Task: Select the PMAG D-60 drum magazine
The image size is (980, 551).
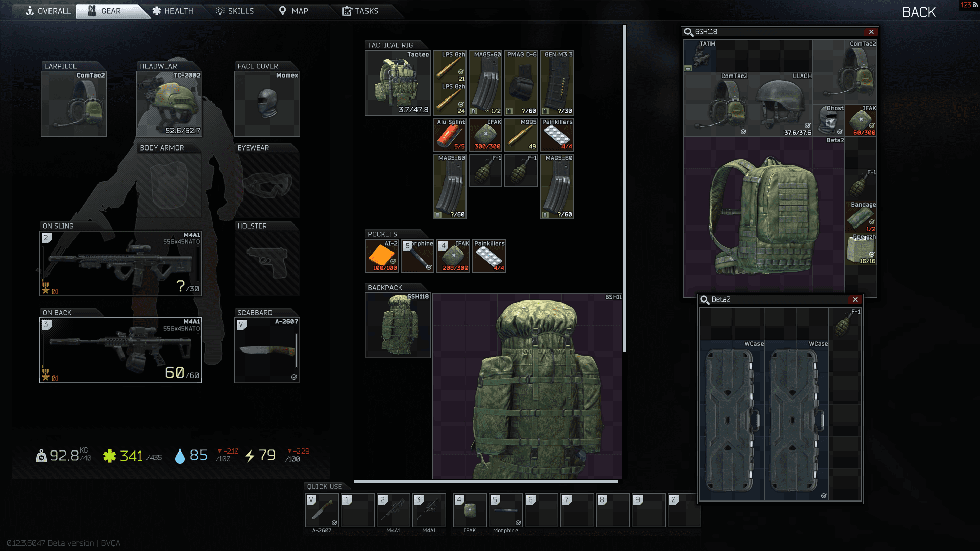Action: [521, 83]
